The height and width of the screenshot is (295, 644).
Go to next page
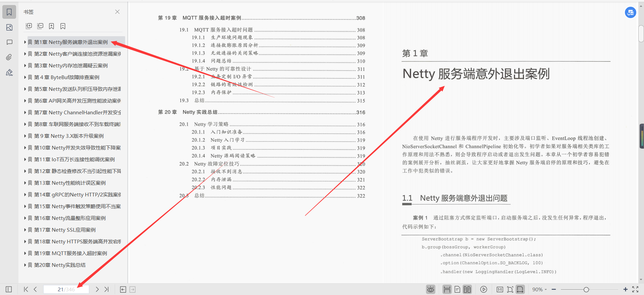click(97, 289)
